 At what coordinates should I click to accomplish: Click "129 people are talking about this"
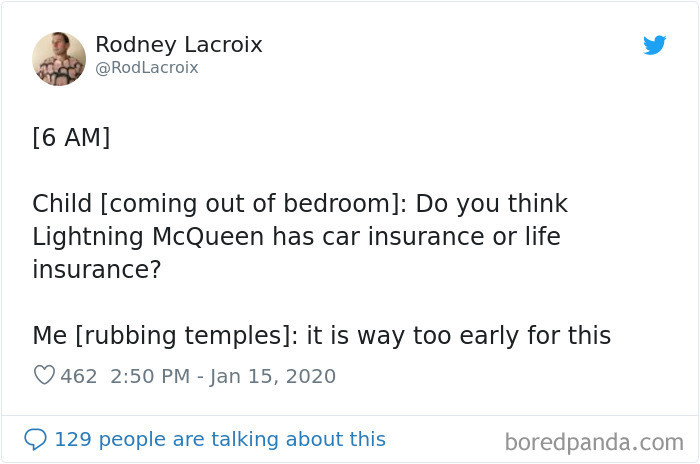[x=219, y=439]
